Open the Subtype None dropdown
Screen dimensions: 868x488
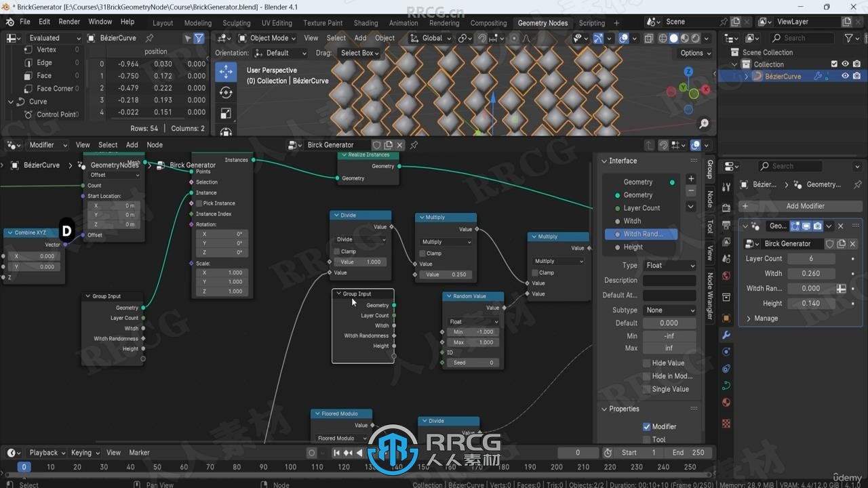(669, 310)
